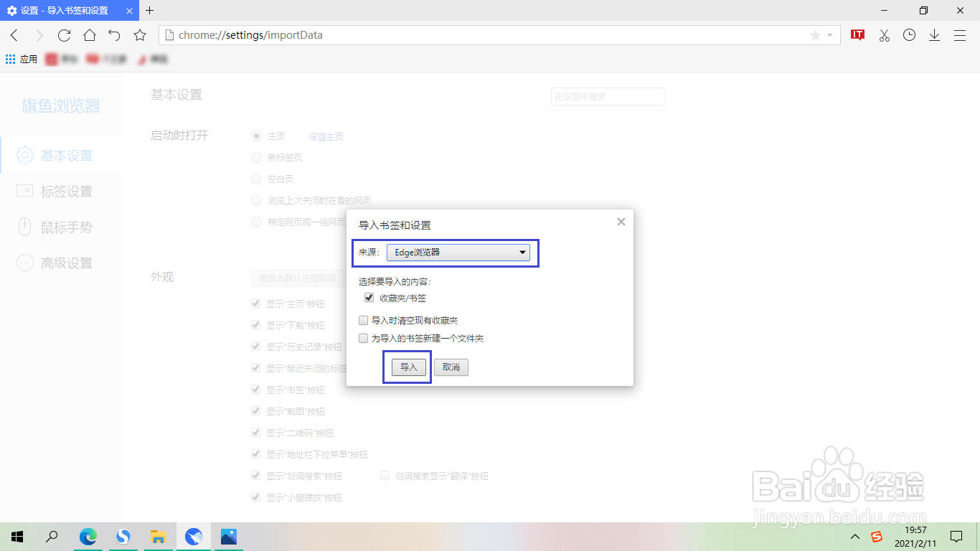This screenshot has height=551, width=980.
Task: Toggle the 显示"截图"按钮 checkbox
Action: (x=255, y=411)
